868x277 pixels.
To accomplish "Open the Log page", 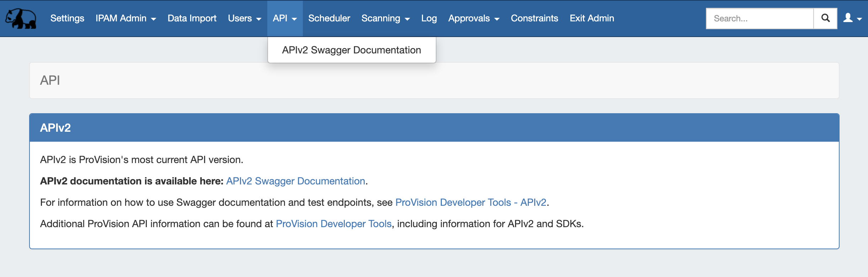I will click(429, 18).
